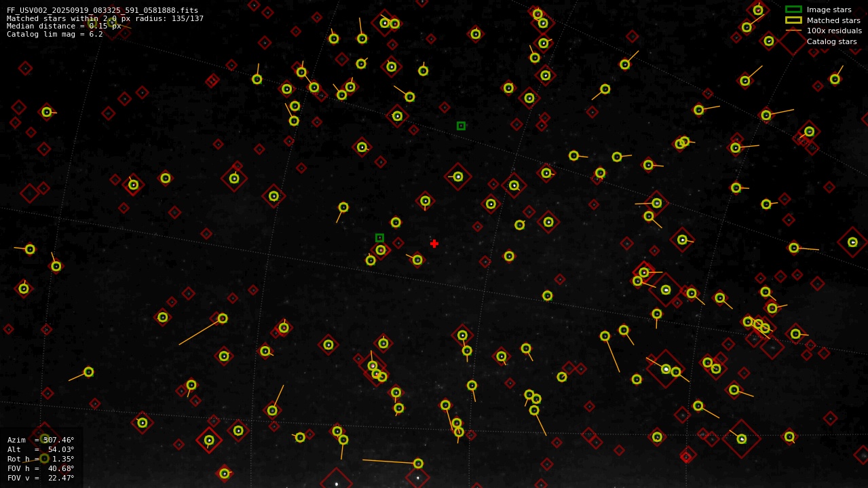Click the "FOV h = 40.68°" readout
Image resolution: width=868 pixels, height=488 pixels.
(x=41, y=468)
